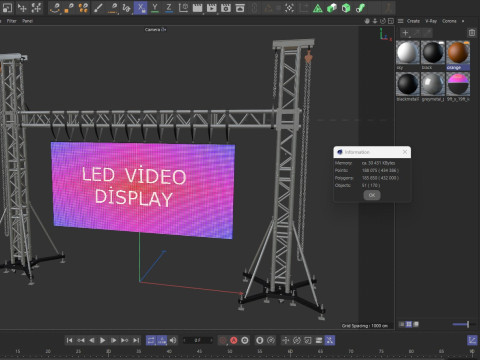Screen dimensions: 480x360
Task: Select the blackmetal material thumbnail
Action: coord(408,84)
